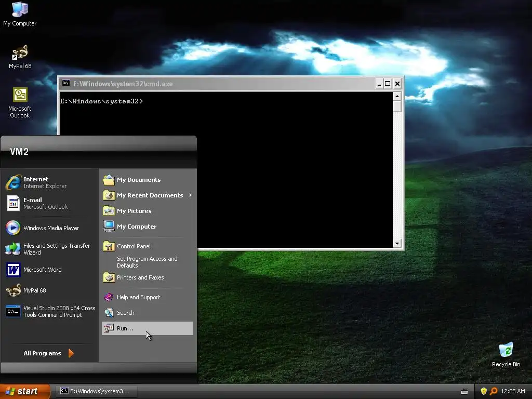The height and width of the screenshot is (399, 532).
Task: Click the 12:05 AM clock
Action: click(513, 391)
